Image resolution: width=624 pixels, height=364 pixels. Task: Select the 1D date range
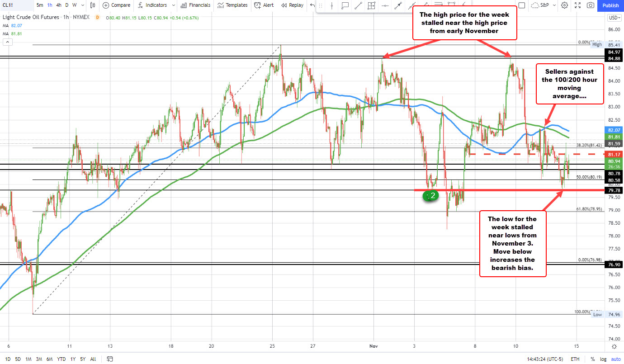[7, 359]
